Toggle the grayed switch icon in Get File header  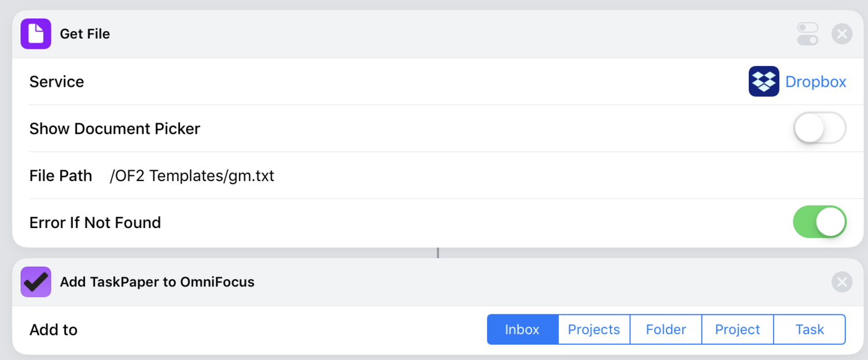pyautogui.click(x=807, y=34)
